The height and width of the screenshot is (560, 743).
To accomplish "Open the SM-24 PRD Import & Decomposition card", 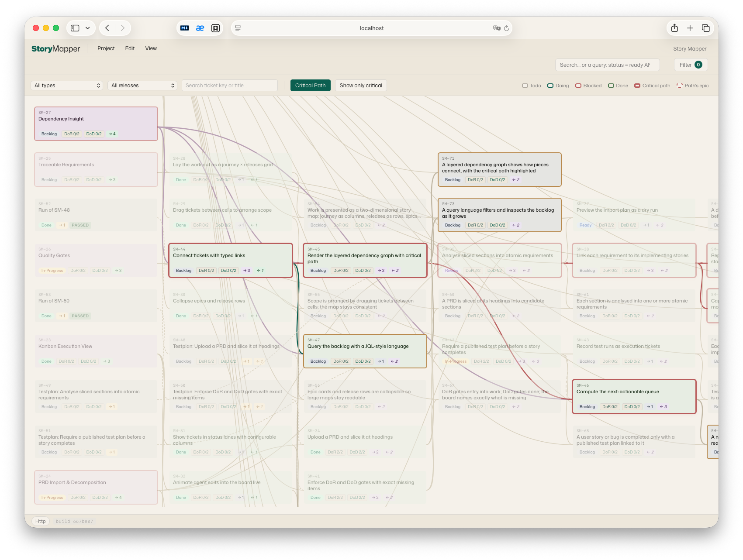I will (x=96, y=487).
